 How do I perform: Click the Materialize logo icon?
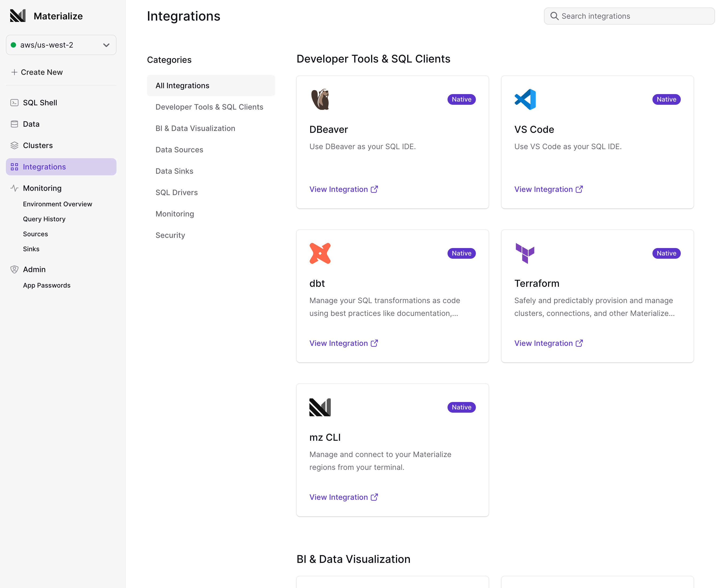pos(17,16)
